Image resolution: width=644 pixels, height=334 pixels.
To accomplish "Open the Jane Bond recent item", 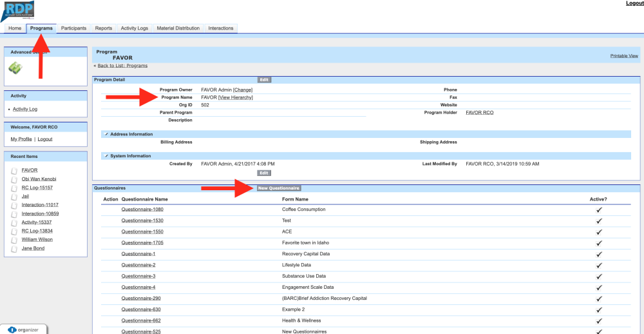I will (33, 248).
